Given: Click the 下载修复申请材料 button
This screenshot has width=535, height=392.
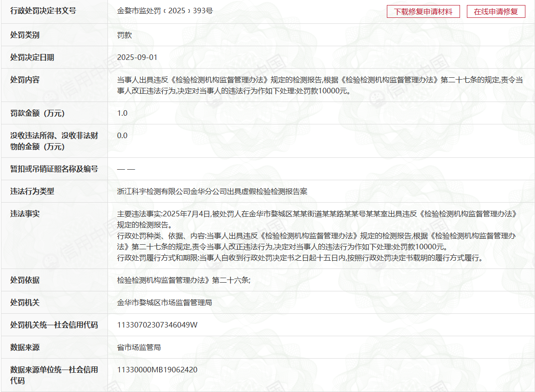Looking at the screenshot, I should click(x=423, y=12).
